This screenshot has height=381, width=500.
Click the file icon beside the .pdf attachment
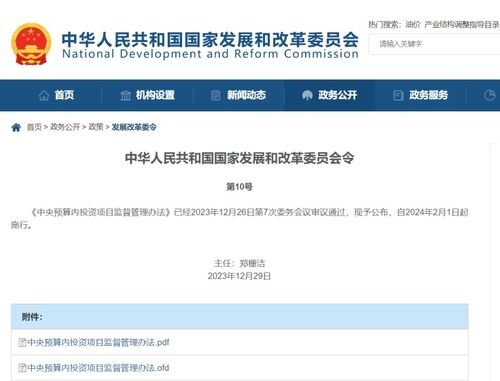[x=22, y=342]
